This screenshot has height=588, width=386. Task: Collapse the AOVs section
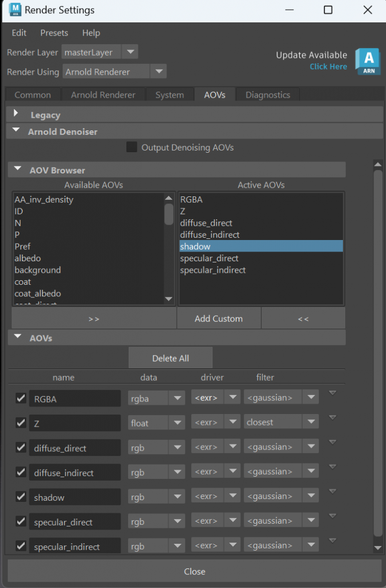pos(17,336)
